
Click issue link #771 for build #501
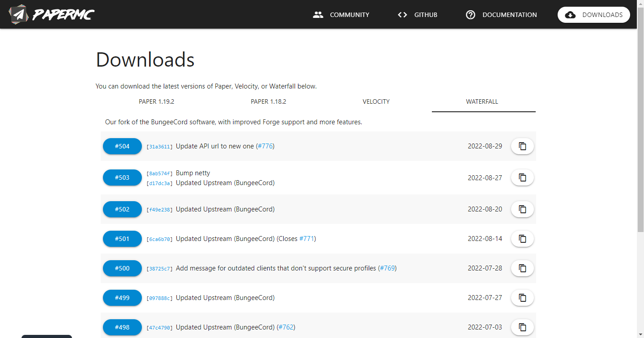point(307,238)
